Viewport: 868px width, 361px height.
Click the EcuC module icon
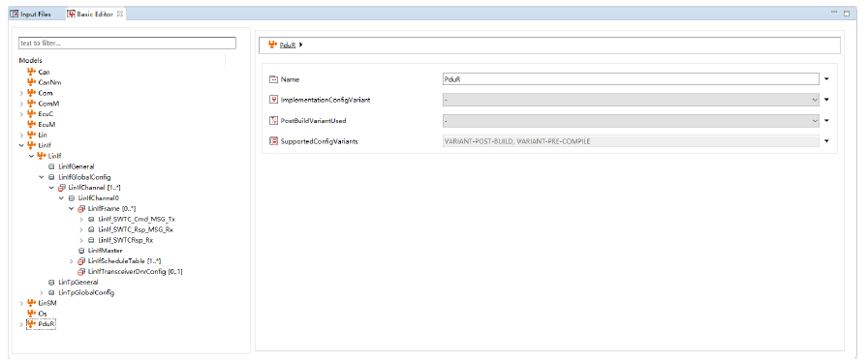point(32,114)
